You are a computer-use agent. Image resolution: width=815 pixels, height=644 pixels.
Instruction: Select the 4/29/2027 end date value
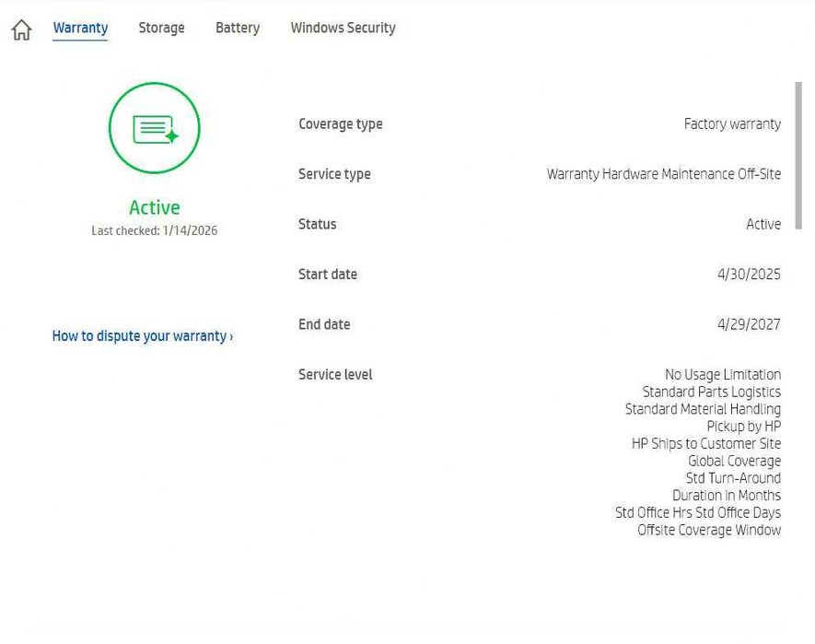point(749,324)
